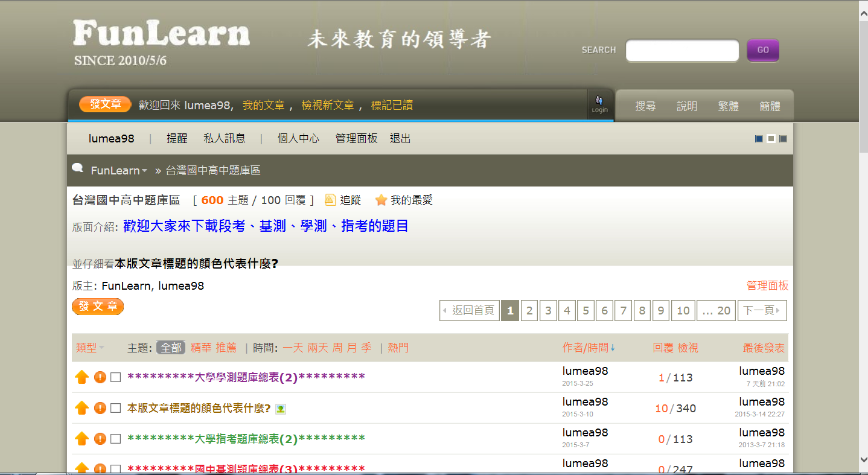
Task: Click the star icon for 我的最愛
Action: coord(381,200)
